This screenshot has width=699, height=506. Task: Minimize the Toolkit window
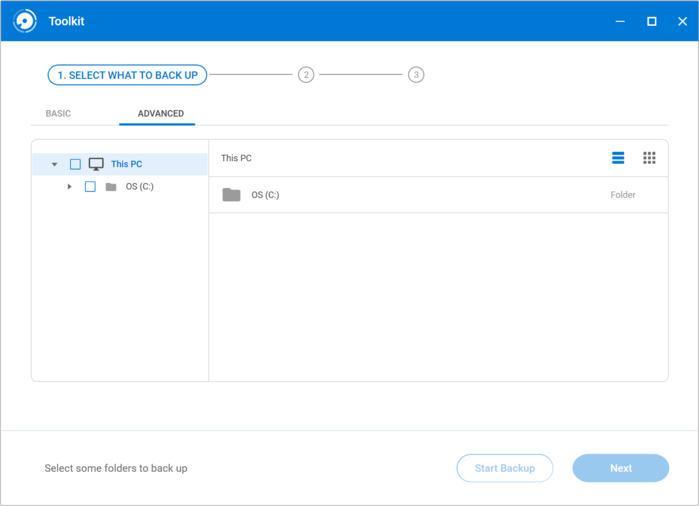pyautogui.click(x=619, y=21)
